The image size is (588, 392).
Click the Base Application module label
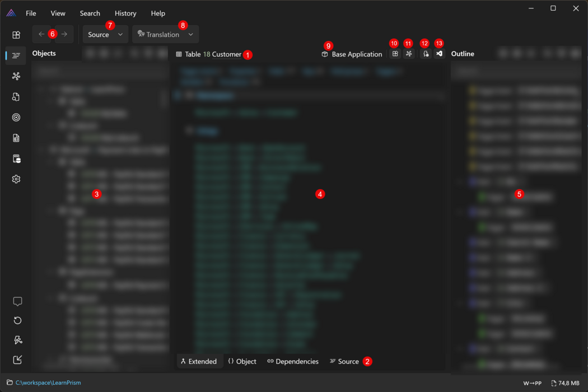(x=352, y=54)
